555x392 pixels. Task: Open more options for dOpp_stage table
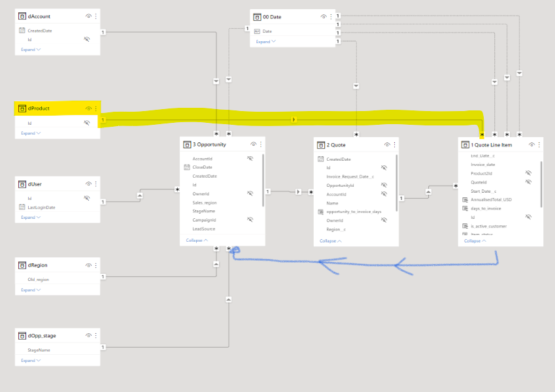point(96,335)
